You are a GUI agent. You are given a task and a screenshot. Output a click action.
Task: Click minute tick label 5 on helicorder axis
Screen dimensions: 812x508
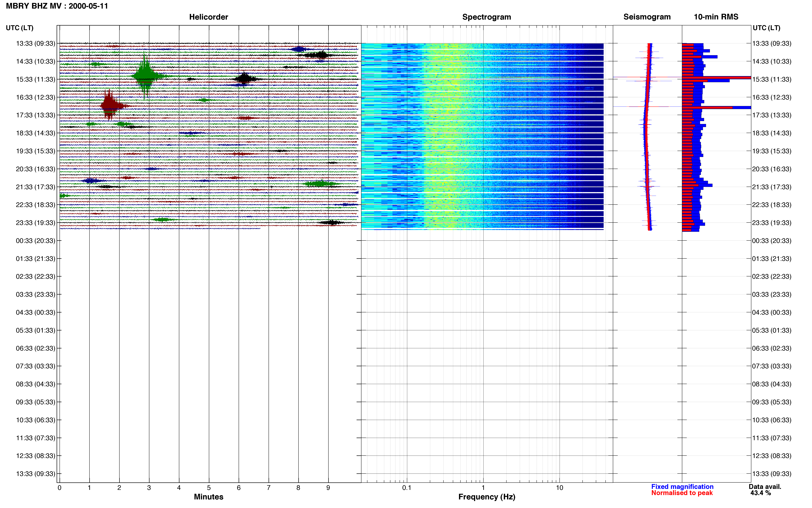point(209,488)
